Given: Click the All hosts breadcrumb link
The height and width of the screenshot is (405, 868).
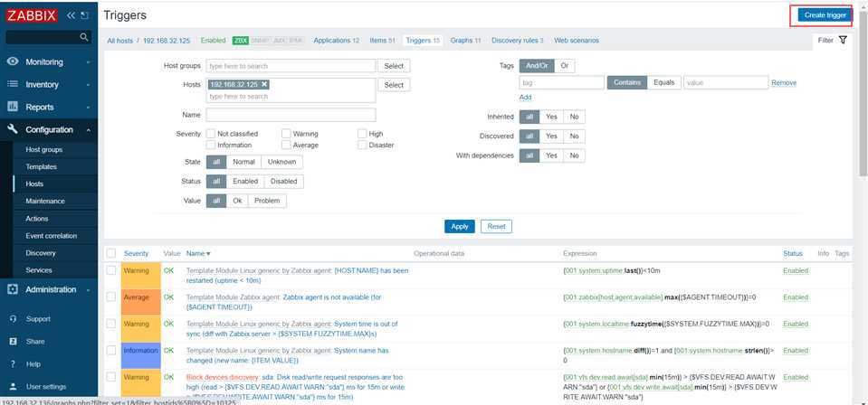Looking at the screenshot, I should 120,41.
